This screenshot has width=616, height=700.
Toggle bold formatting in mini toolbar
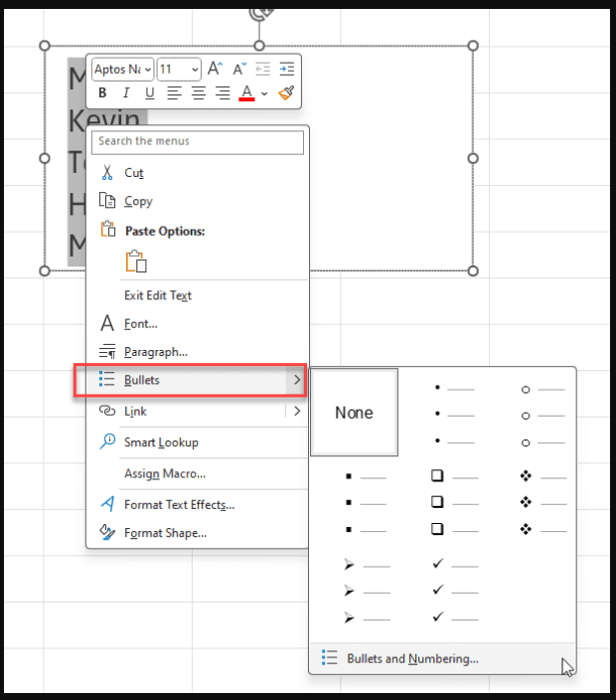point(102,92)
